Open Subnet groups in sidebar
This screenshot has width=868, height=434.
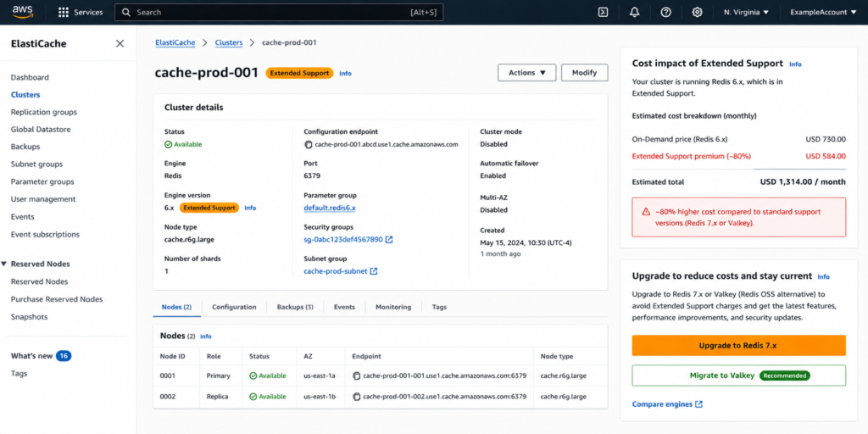(x=36, y=164)
